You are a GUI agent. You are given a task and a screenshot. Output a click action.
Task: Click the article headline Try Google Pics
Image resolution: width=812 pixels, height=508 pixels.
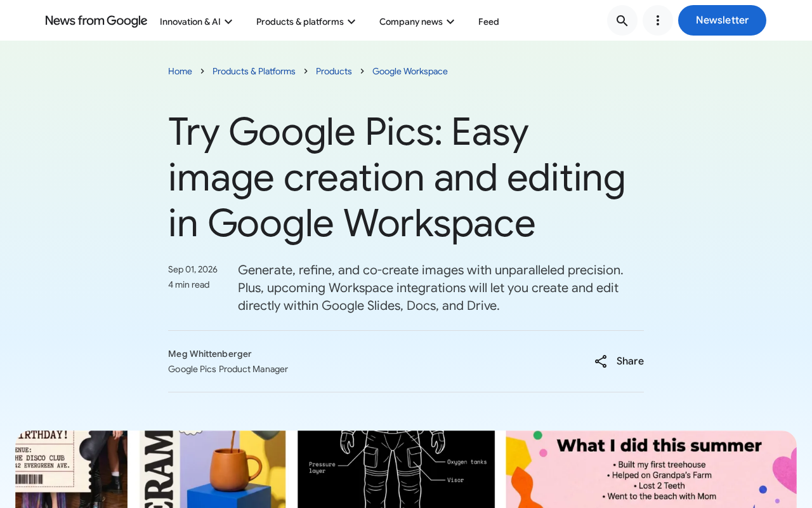click(x=397, y=177)
